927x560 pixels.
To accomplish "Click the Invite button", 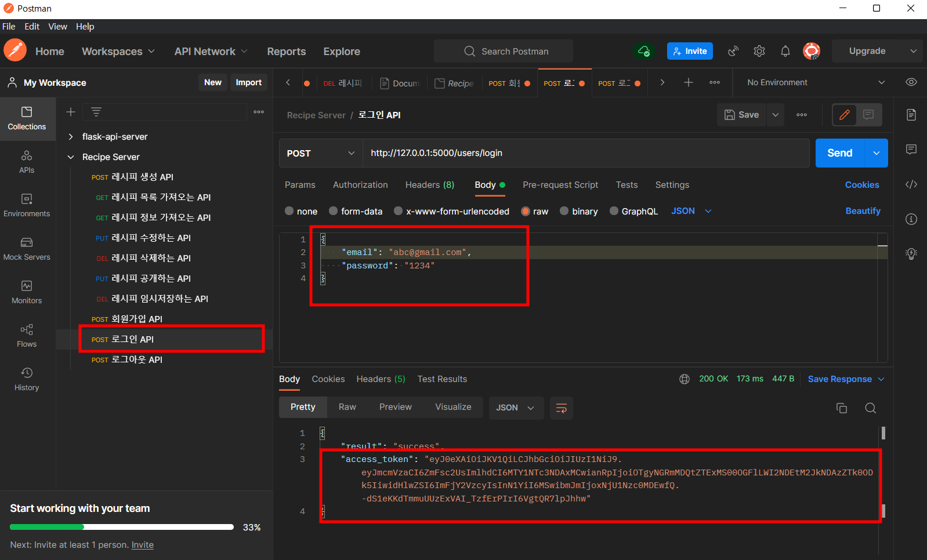I will coord(690,51).
